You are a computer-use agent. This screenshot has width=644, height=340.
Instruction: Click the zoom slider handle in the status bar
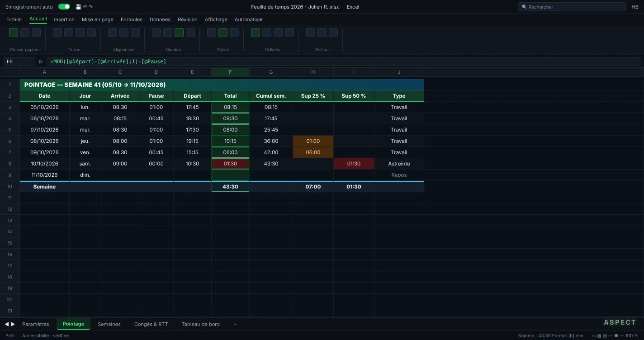pyautogui.click(x=616, y=336)
